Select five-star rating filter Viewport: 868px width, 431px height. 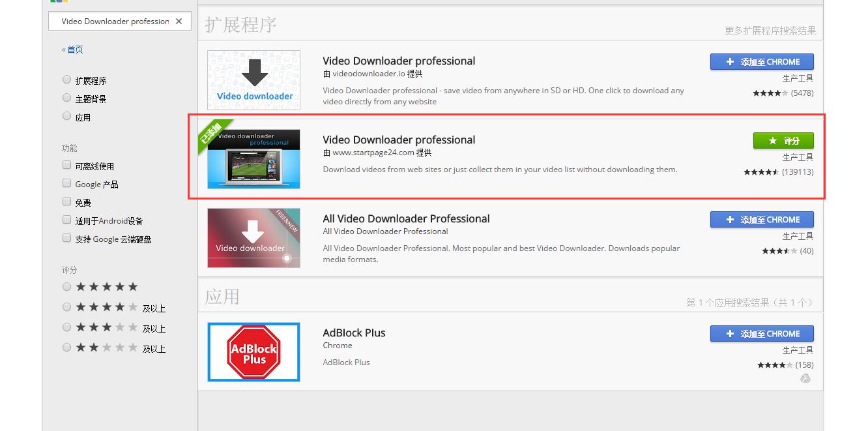66,286
